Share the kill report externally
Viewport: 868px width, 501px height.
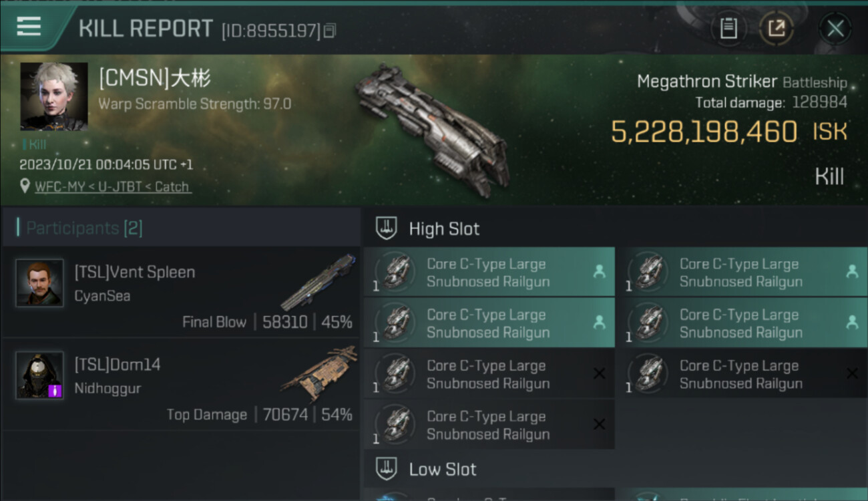[776, 28]
